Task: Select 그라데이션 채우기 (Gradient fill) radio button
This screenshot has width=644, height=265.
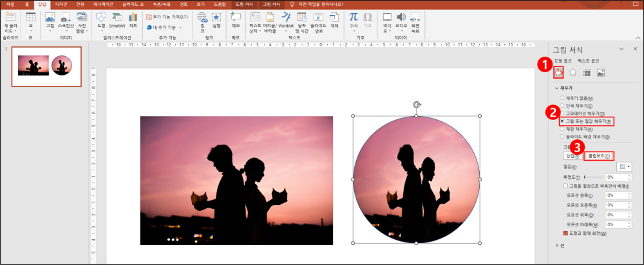Action: [x=562, y=113]
